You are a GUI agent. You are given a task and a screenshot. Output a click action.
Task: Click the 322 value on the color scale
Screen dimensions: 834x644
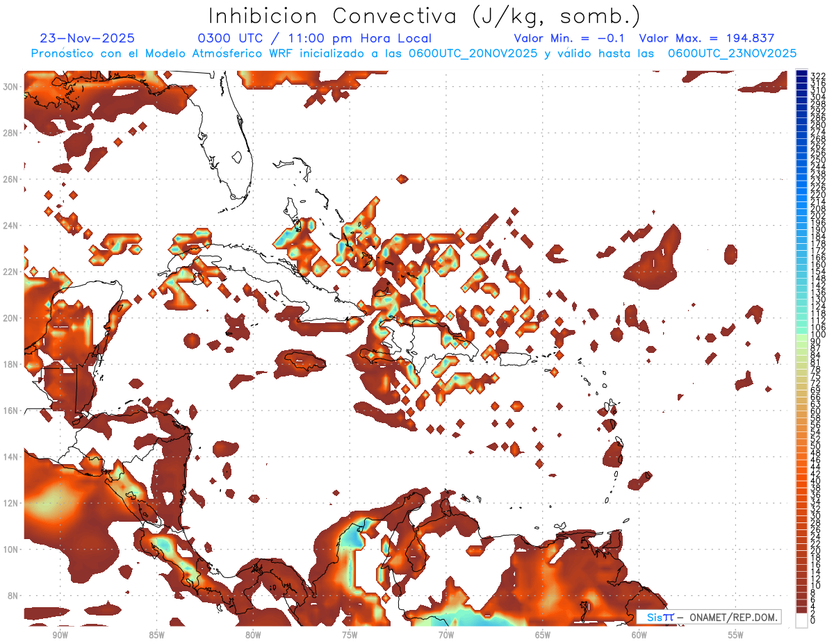(x=818, y=76)
